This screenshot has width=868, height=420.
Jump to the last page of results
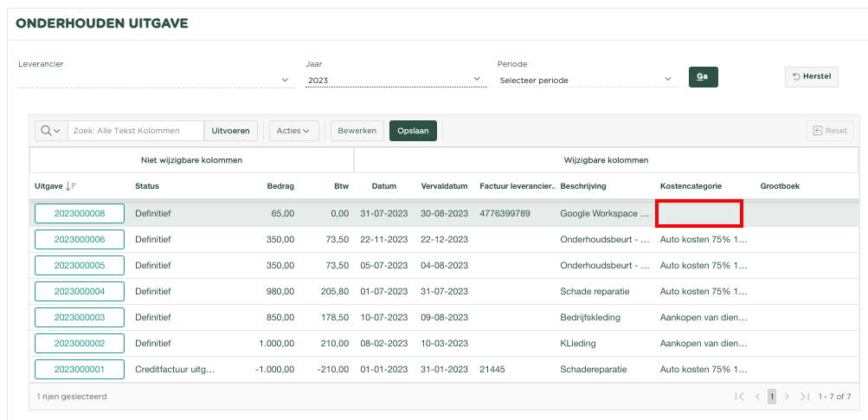coord(805,397)
